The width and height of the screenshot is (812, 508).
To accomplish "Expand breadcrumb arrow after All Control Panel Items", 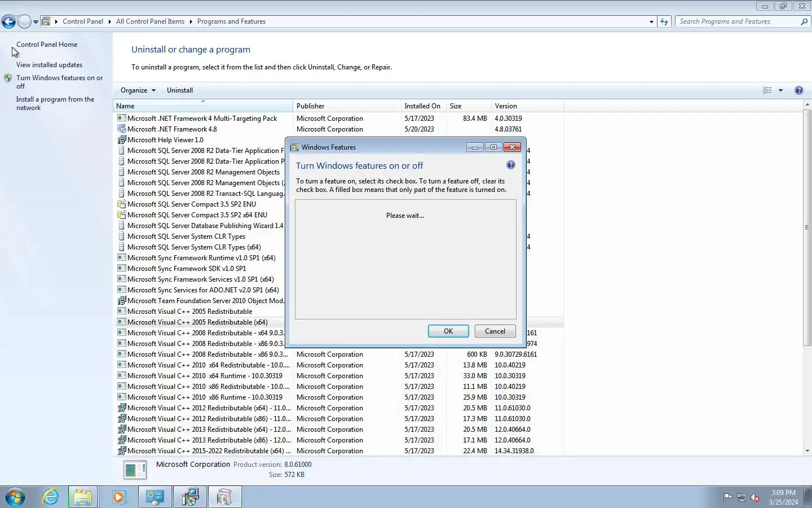I will pos(191,21).
